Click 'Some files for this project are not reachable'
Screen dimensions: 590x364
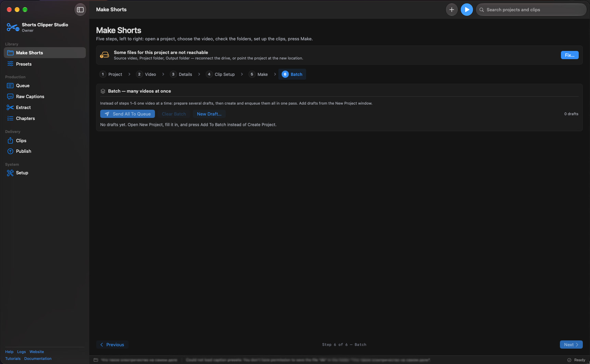(161, 52)
